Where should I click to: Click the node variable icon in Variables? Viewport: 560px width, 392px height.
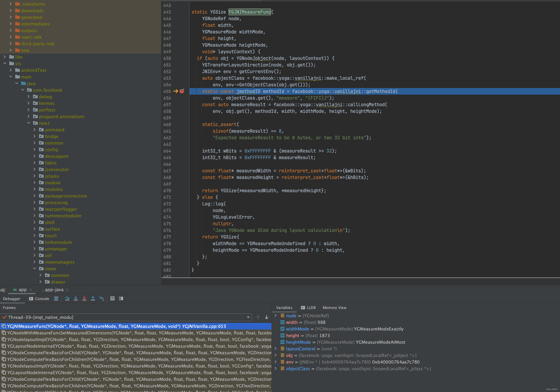[282, 316]
